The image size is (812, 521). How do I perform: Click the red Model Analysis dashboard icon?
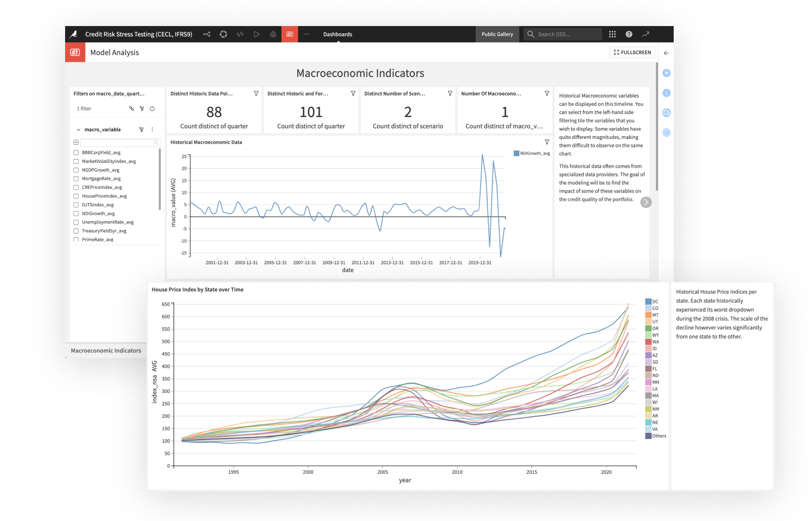point(75,52)
